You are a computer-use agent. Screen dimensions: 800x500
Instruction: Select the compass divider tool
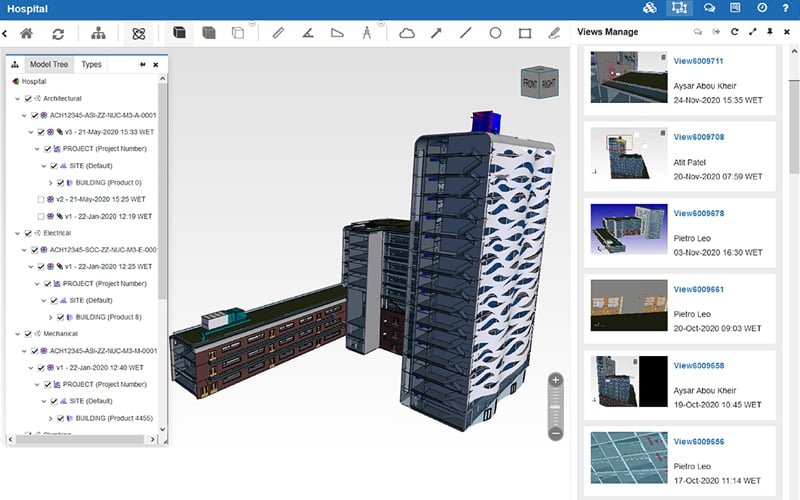pos(367,33)
